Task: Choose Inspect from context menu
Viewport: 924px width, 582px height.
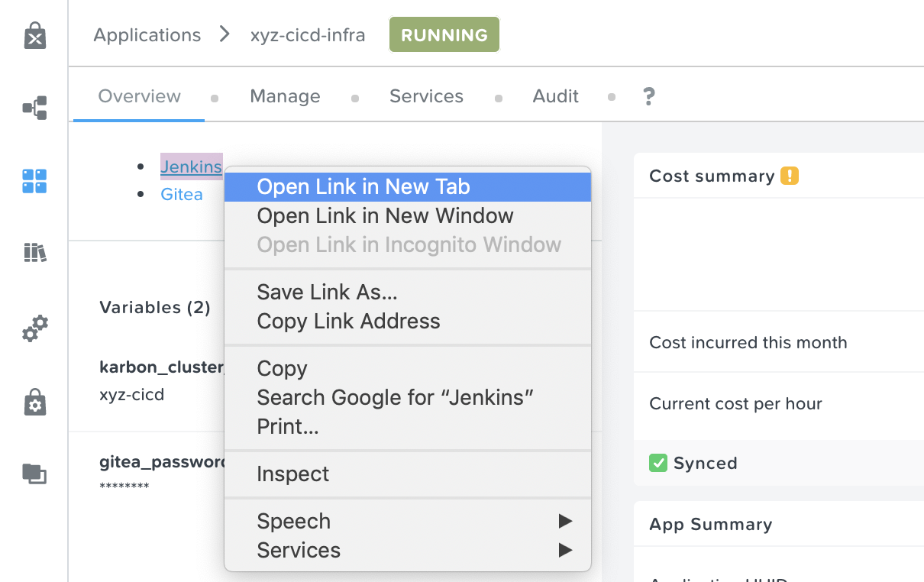Action: coord(408,474)
